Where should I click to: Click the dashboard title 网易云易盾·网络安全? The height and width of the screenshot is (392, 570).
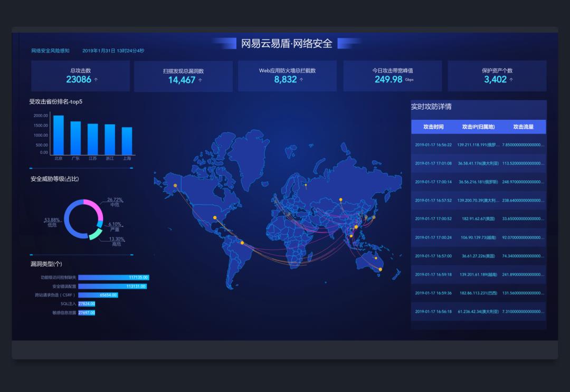click(287, 44)
